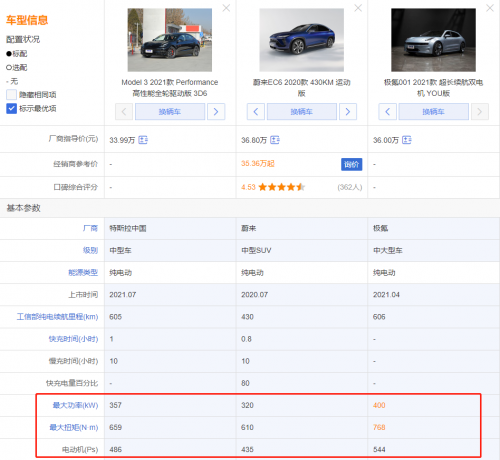The height and width of the screenshot is (460, 500).
Task: Remove Model 3 column with its close X
Action: [226, 8]
